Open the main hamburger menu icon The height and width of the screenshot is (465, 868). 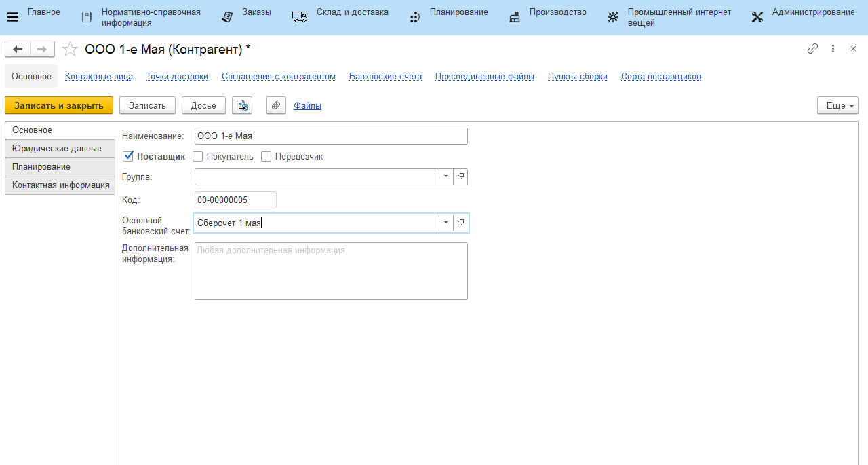[13, 18]
